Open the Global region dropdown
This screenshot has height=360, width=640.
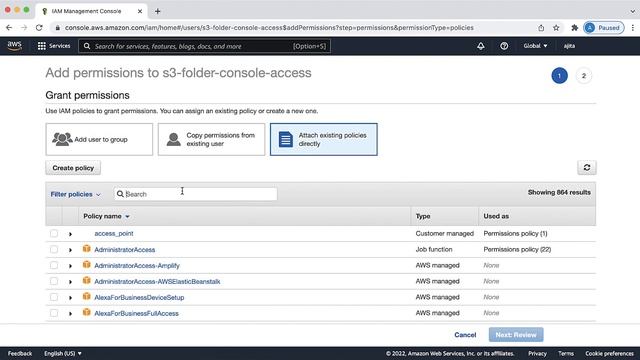tap(535, 46)
